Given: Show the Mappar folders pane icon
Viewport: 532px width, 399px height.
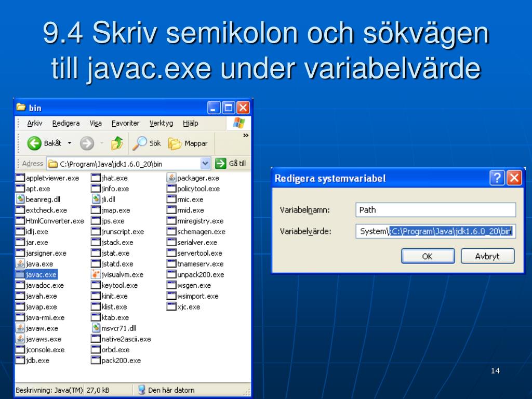Looking at the screenshot, I should pyautogui.click(x=175, y=143).
